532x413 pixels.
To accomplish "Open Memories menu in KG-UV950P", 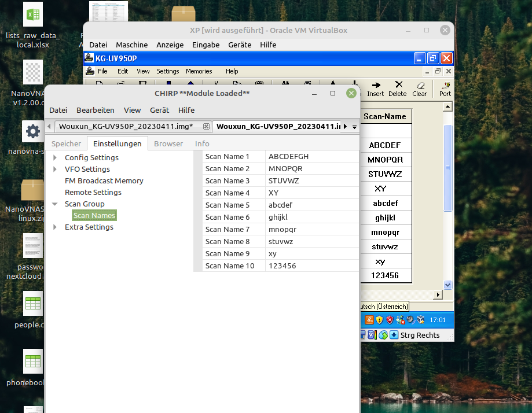I will [x=199, y=71].
